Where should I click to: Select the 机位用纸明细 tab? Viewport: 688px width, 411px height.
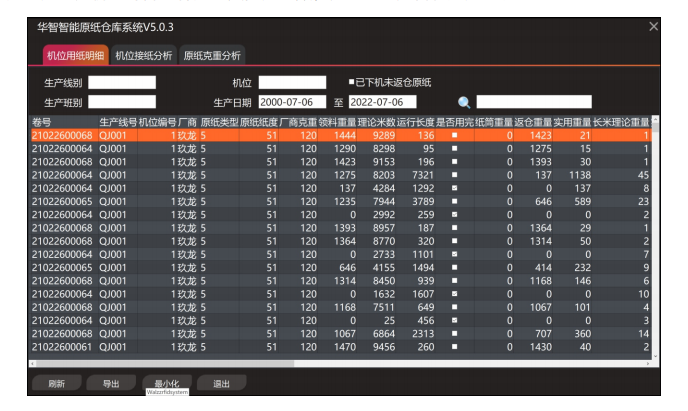tap(75, 56)
